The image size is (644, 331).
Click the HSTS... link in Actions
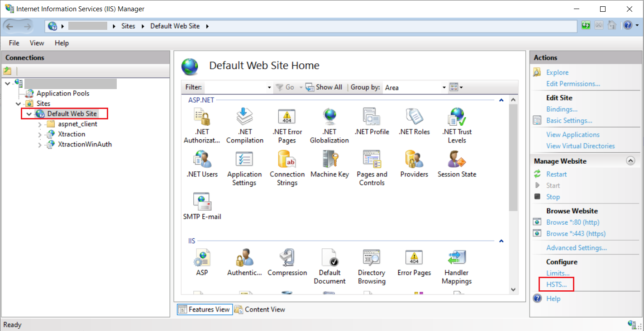556,284
